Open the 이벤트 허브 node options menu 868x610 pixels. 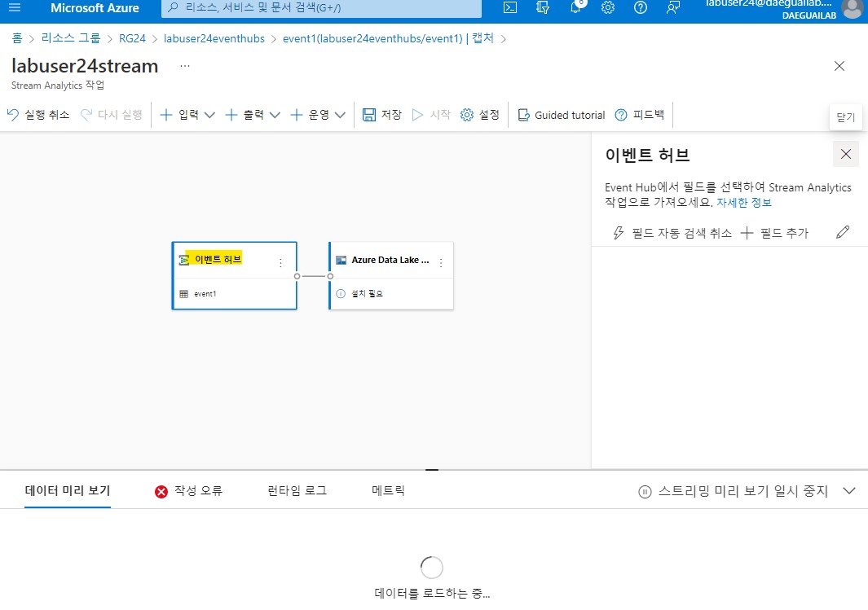click(x=280, y=263)
